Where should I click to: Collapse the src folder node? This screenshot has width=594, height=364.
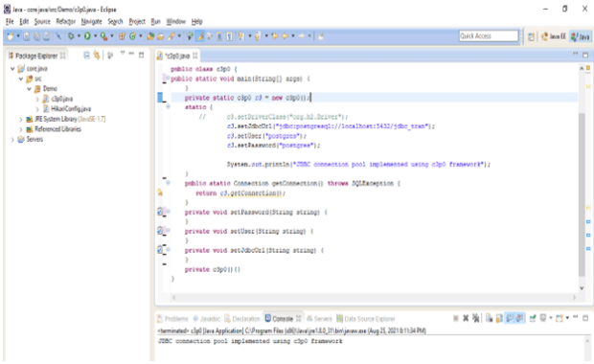point(21,79)
